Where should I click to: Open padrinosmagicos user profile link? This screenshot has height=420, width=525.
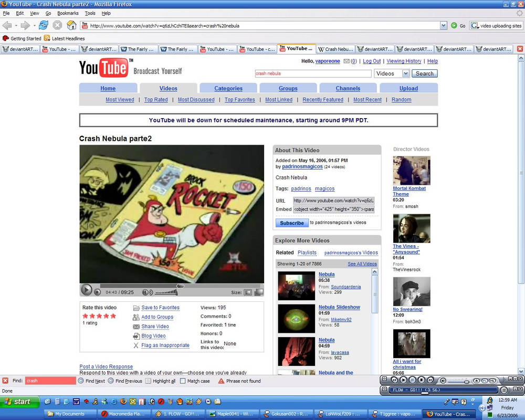point(302,166)
